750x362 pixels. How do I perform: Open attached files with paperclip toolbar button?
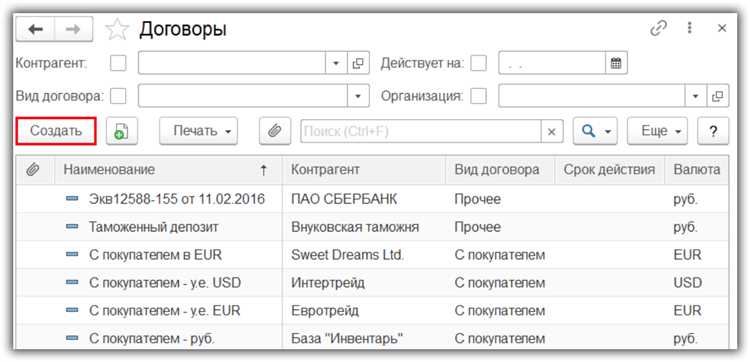click(x=275, y=131)
